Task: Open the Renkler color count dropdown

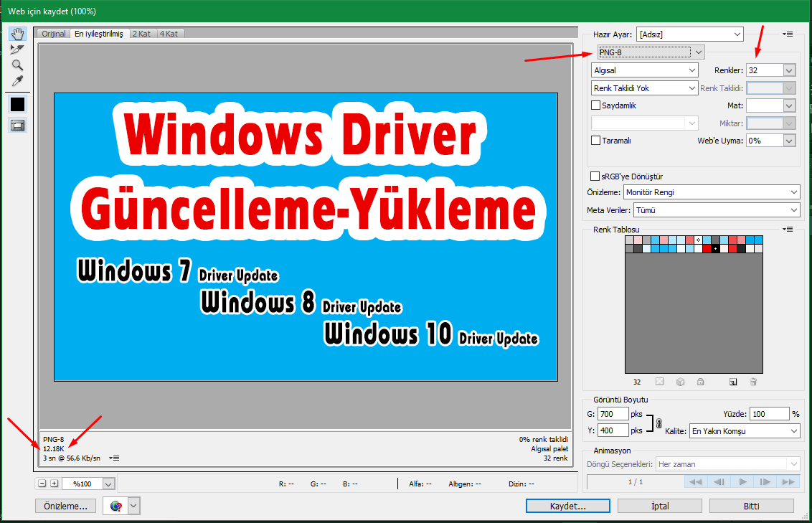Action: 789,70
